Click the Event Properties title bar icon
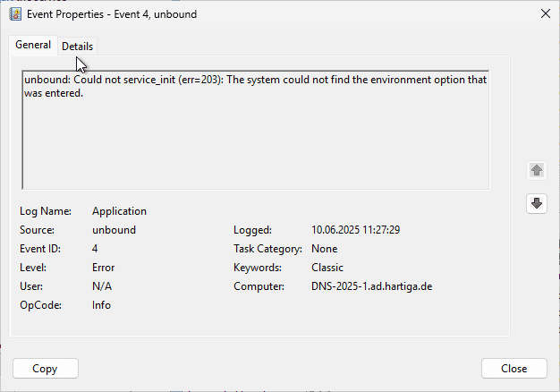Screen dimensions: 560x392 pyautogui.click(x=15, y=14)
